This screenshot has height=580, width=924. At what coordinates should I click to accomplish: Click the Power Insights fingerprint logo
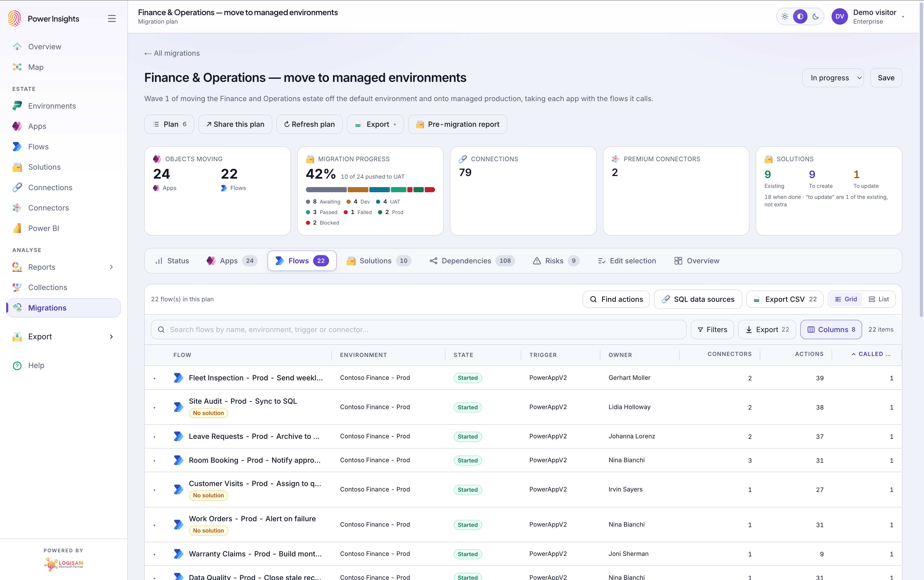point(15,18)
